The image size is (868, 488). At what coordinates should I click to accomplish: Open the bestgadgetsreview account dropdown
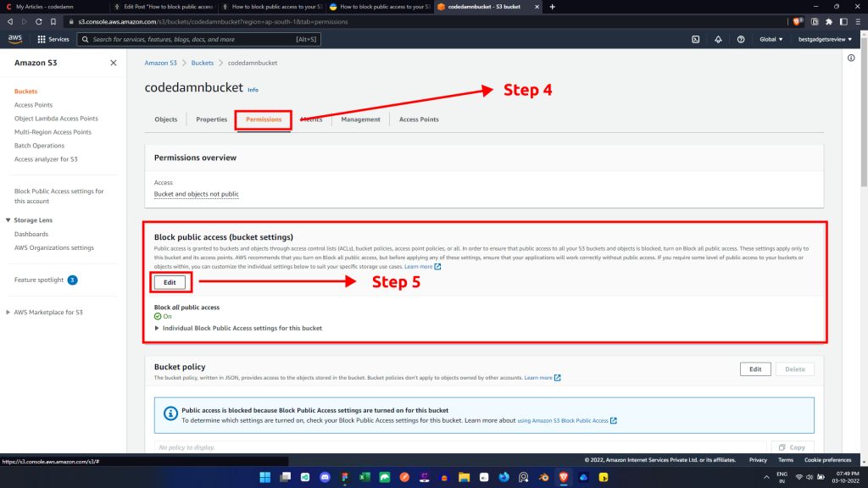(825, 39)
